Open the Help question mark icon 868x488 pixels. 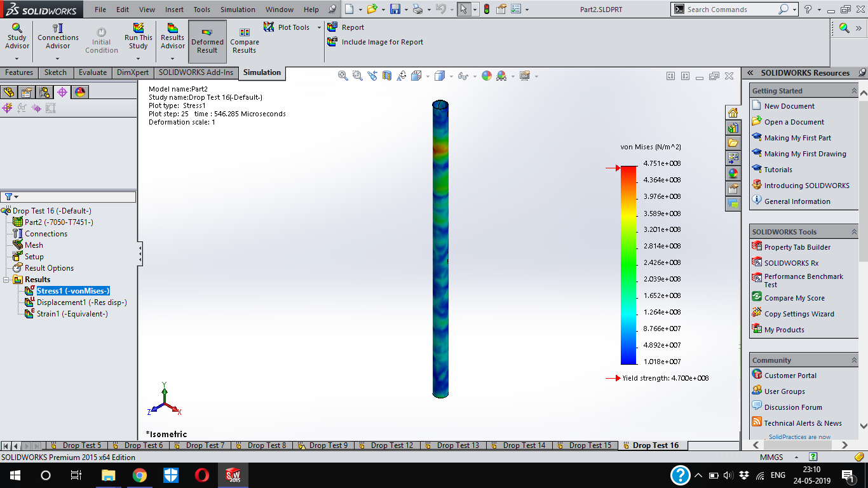coord(808,9)
